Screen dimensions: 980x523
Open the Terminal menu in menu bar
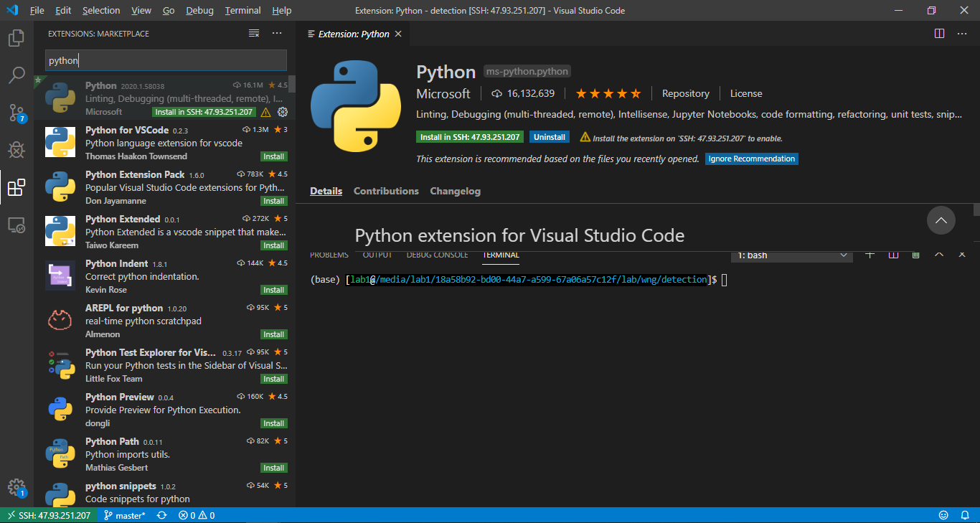[x=242, y=11]
